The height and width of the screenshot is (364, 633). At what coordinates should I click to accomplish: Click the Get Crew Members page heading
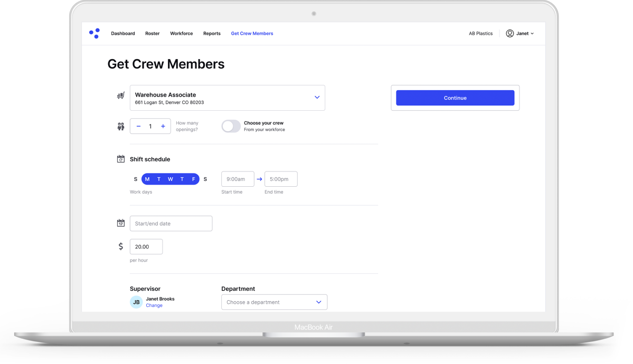point(166,64)
